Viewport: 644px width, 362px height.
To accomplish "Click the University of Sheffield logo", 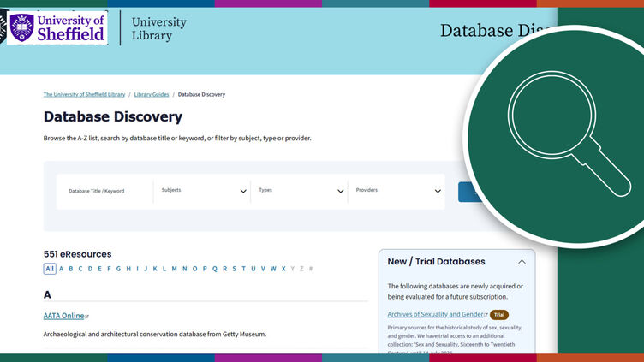I will (57, 27).
